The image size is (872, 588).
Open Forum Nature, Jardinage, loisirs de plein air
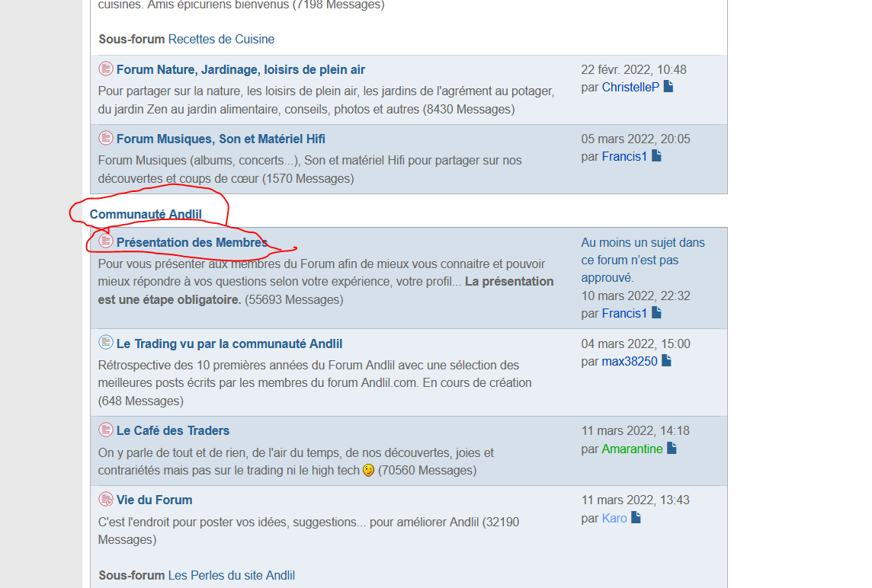[x=240, y=69]
